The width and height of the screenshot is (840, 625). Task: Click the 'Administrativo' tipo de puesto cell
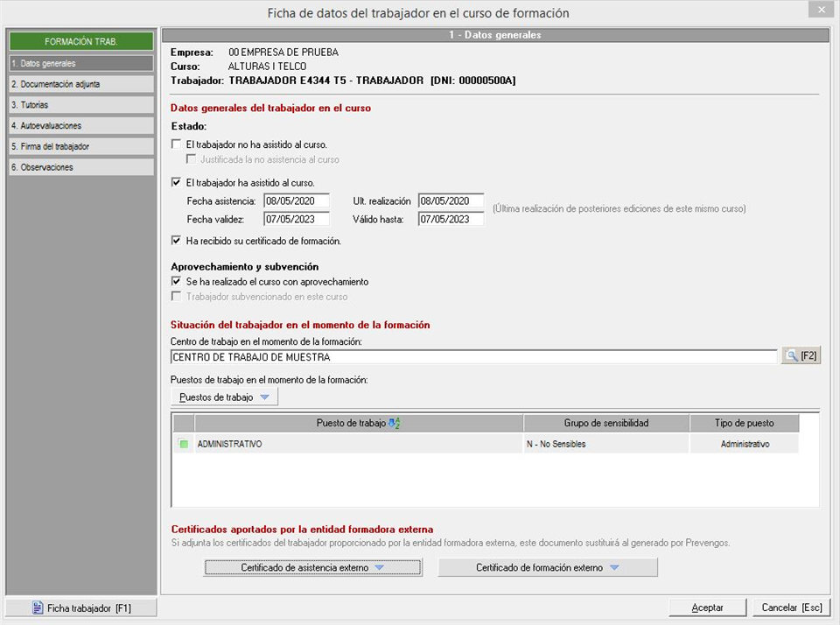[745, 444]
